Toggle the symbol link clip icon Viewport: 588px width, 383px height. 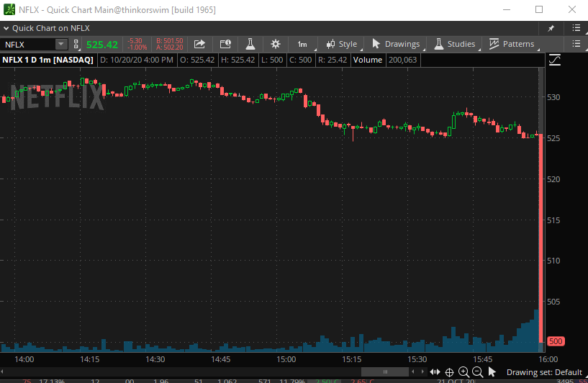tap(76, 44)
